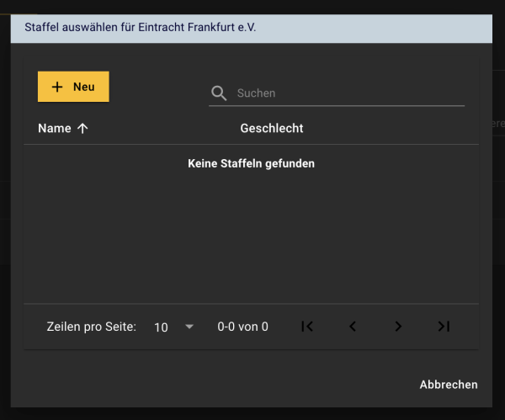Toggle the Name sort arrow icon
The image size is (505, 420).
pos(82,128)
